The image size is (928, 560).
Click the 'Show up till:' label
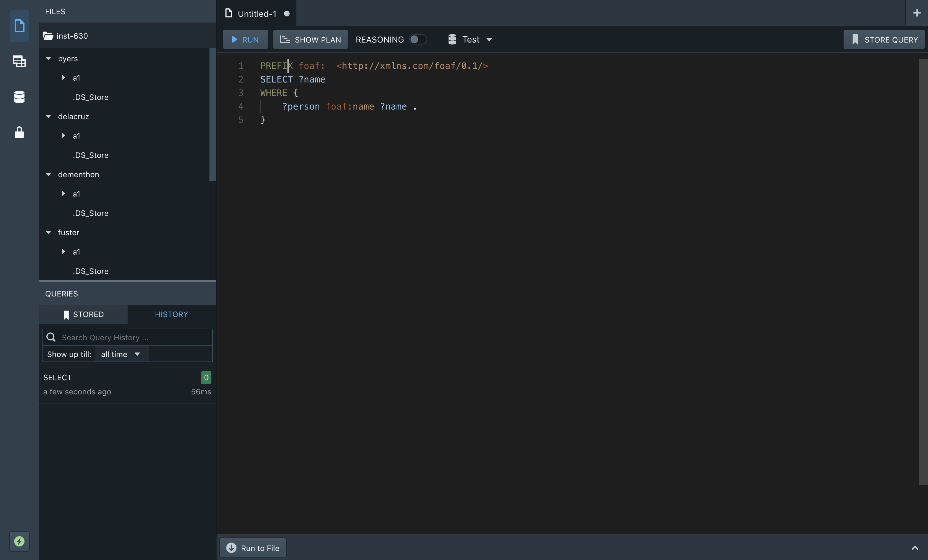click(x=69, y=354)
